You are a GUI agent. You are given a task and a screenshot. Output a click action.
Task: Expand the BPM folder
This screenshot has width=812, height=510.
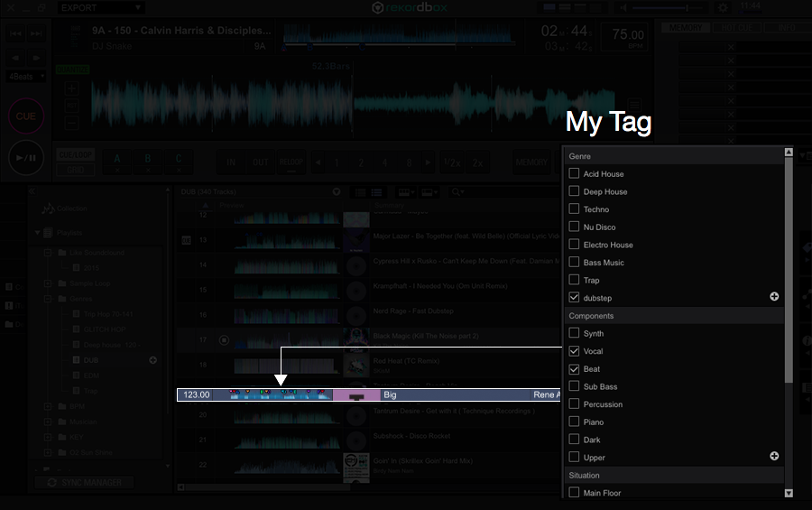48,406
